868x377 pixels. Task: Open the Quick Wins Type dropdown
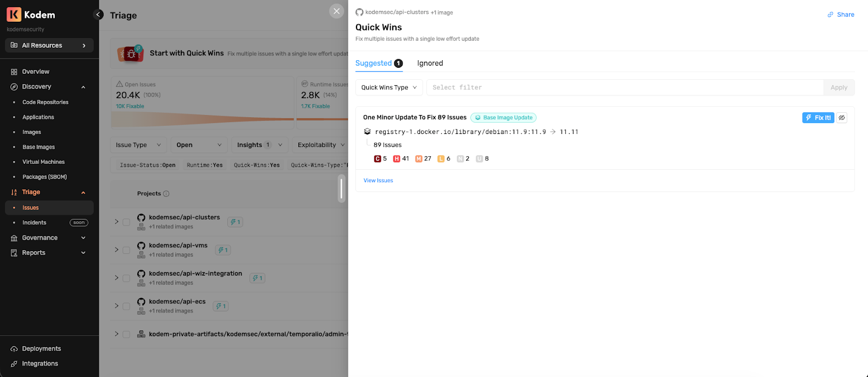click(389, 87)
